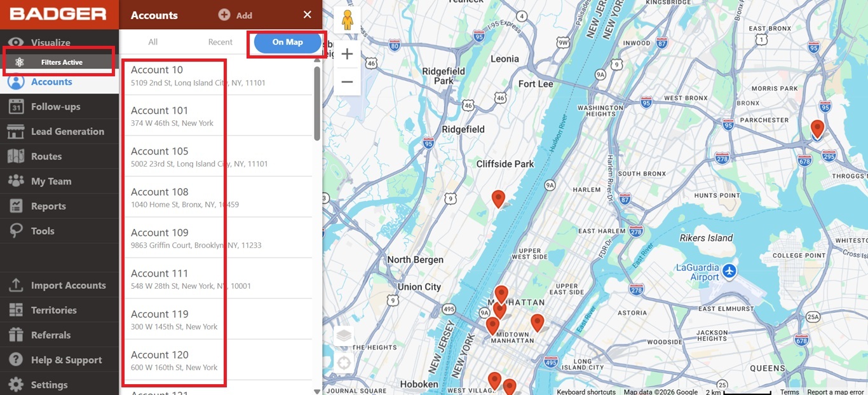The height and width of the screenshot is (395, 868).
Task: Open the map Terms link
Action: pyautogui.click(x=790, y=392)
